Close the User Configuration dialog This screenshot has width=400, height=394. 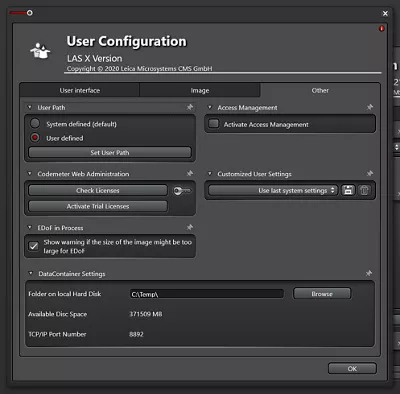click(x=385, y=13)
